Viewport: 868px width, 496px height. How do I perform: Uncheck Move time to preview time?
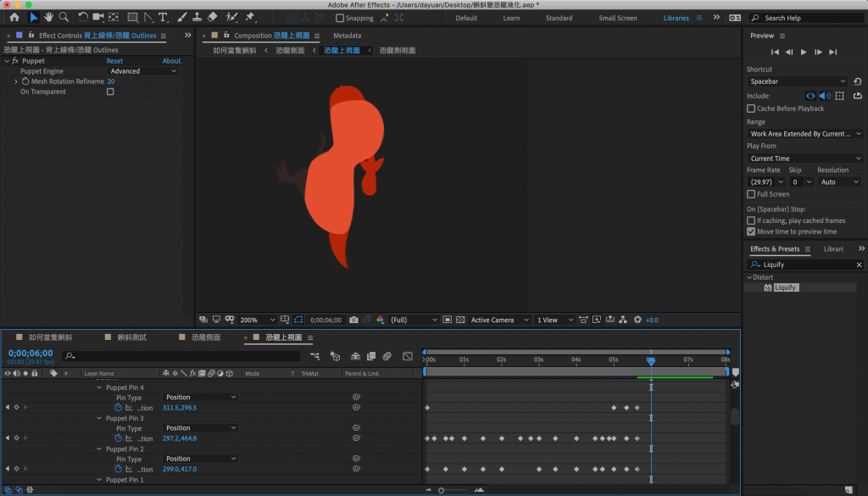click(x=751, y=231)
